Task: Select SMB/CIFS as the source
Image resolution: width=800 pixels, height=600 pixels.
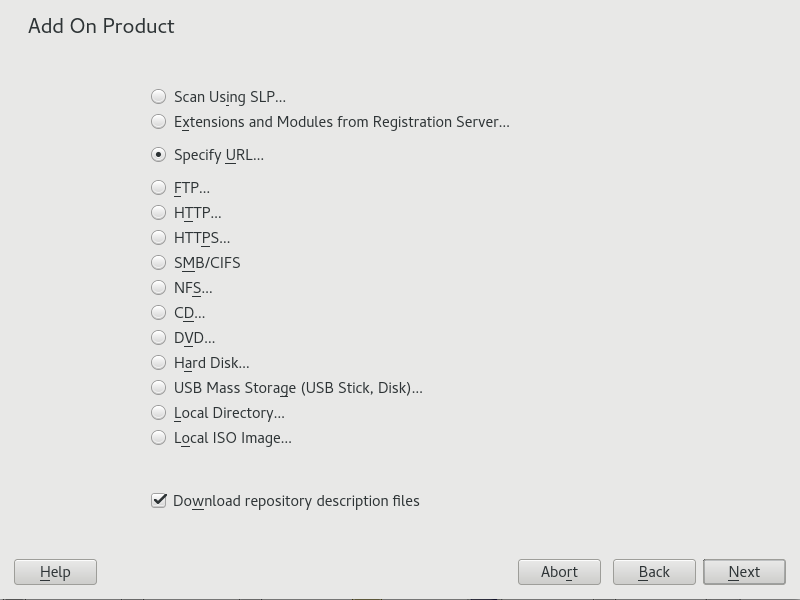Action: [159, 262]
